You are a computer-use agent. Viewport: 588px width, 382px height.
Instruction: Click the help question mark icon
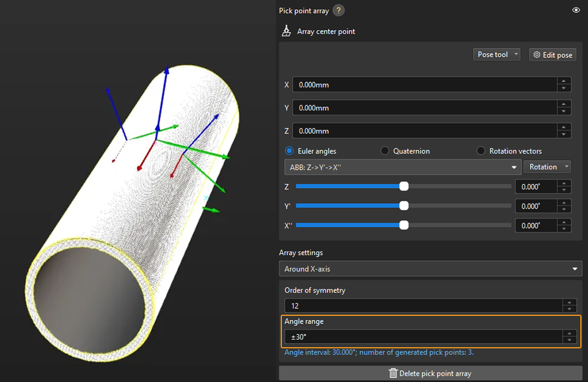338,11
